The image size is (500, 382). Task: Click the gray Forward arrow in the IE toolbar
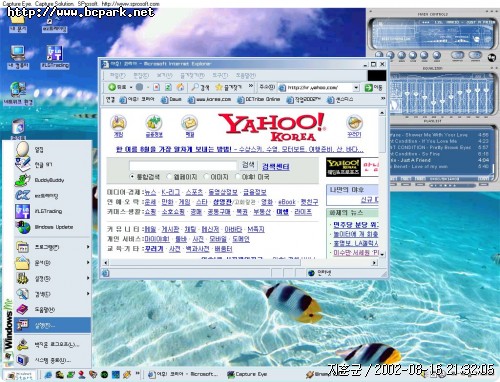(x=140, y=87)
